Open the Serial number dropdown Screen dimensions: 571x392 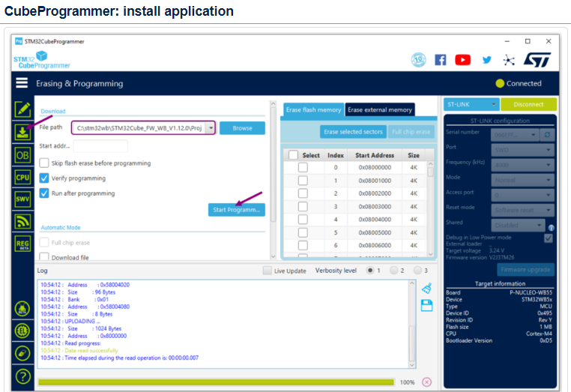point(516,135)
